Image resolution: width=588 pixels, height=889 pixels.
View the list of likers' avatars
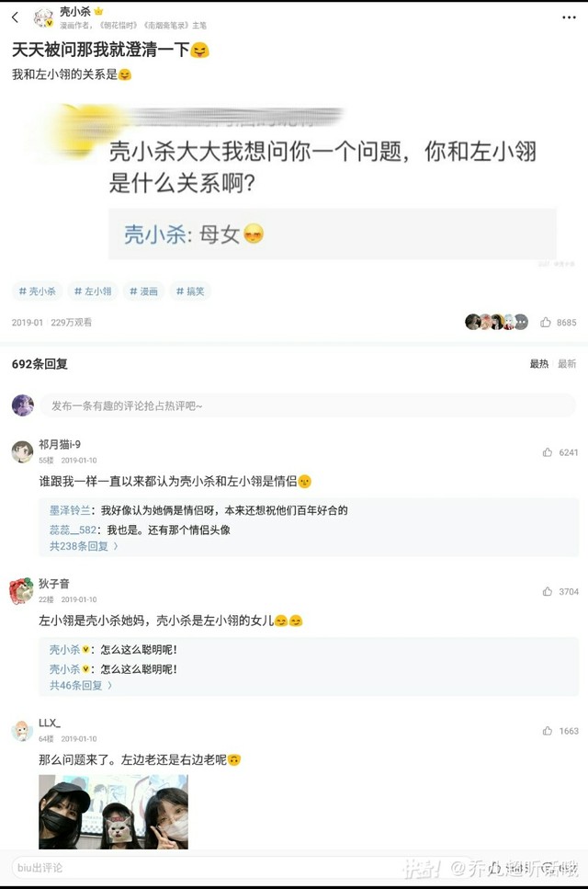(x=496, y=322)
